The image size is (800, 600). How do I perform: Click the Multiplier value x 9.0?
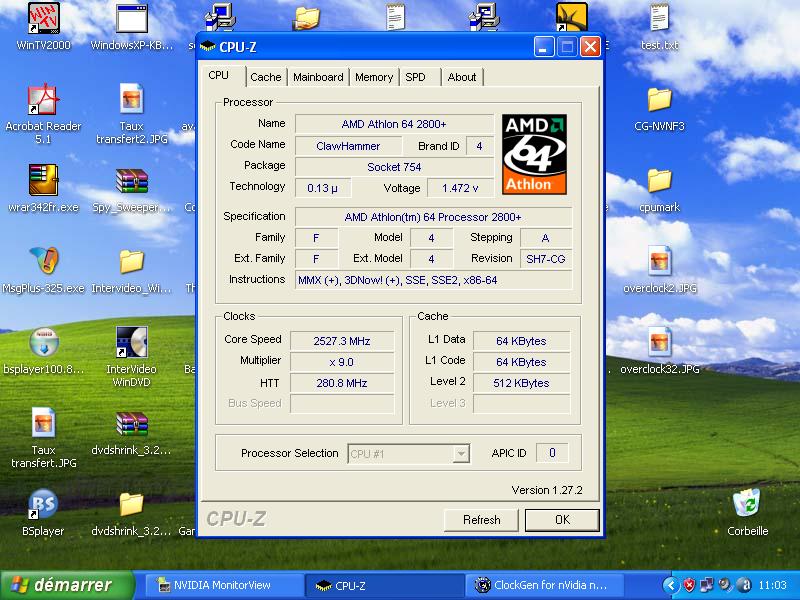[x=342, y=362]
